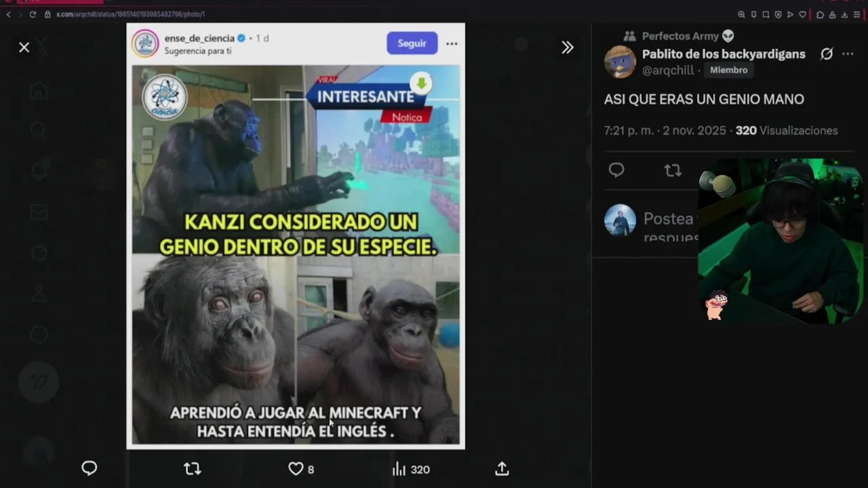Click the tweet timestamp 7:21 p. m. · 2 nov. 2025

pyautogui.click(x=665, y=130)
